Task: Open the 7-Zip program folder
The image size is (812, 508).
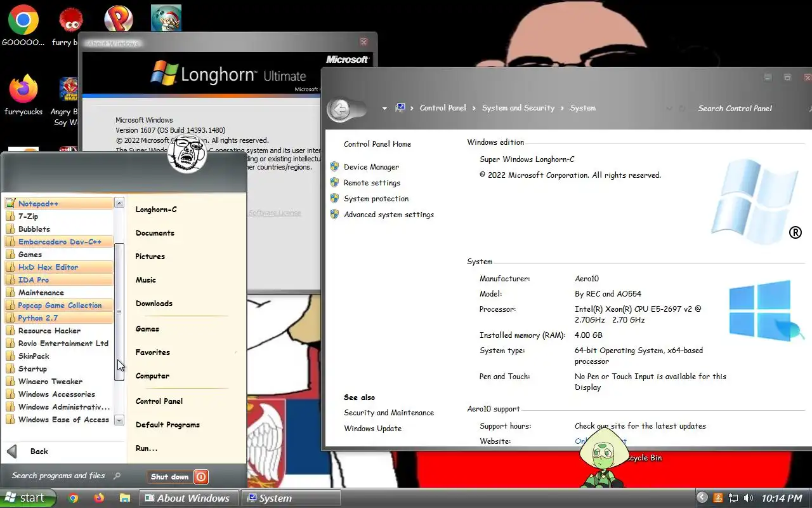Action: click(x=58, y=216)
